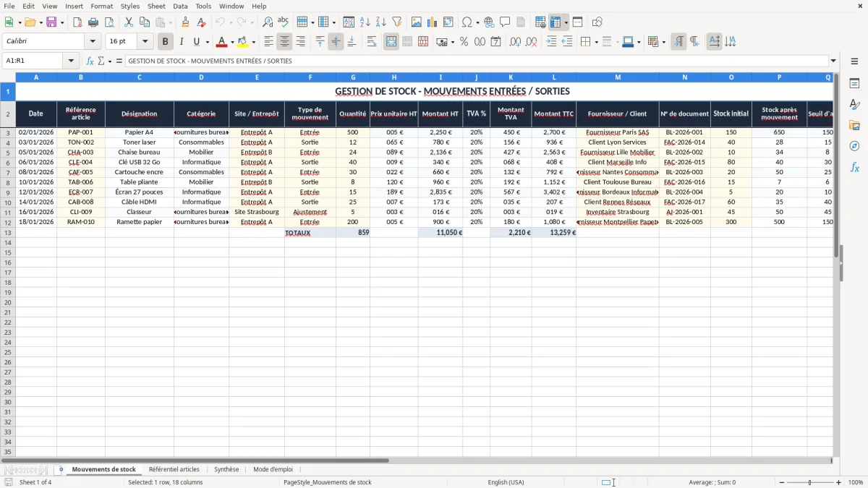Toggle Align Left
868x488 pixels.
pyautogui.click(x=269, y=42)
